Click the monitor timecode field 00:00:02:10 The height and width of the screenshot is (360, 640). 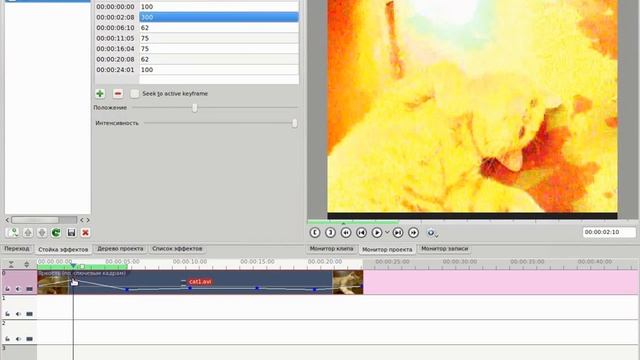[x=609, y=232]
